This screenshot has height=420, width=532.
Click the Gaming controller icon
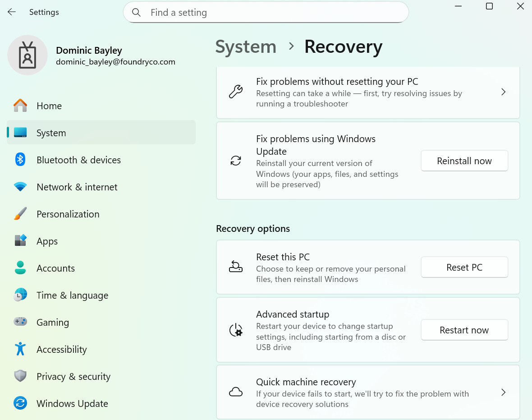(x=20, y=322)
